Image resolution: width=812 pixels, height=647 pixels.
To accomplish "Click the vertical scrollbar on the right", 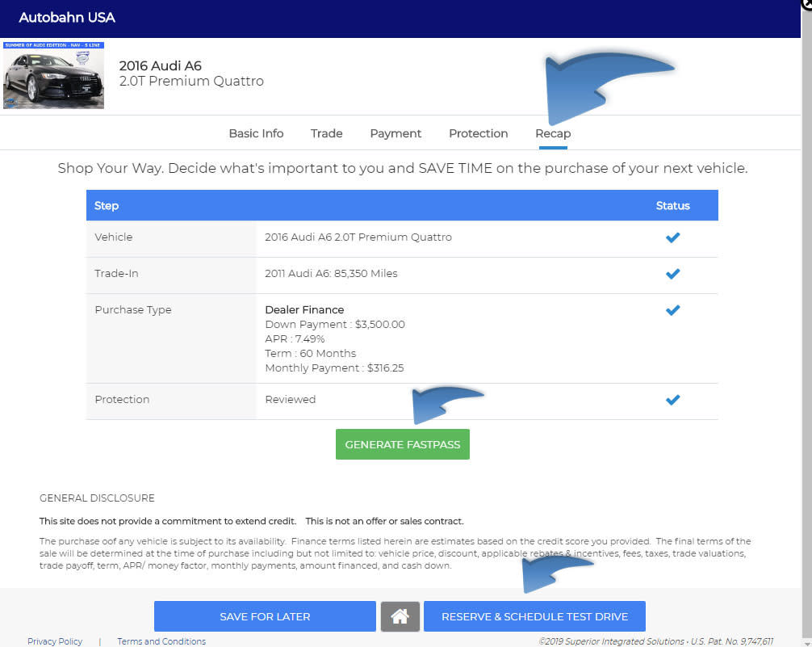I will (806, 326).
